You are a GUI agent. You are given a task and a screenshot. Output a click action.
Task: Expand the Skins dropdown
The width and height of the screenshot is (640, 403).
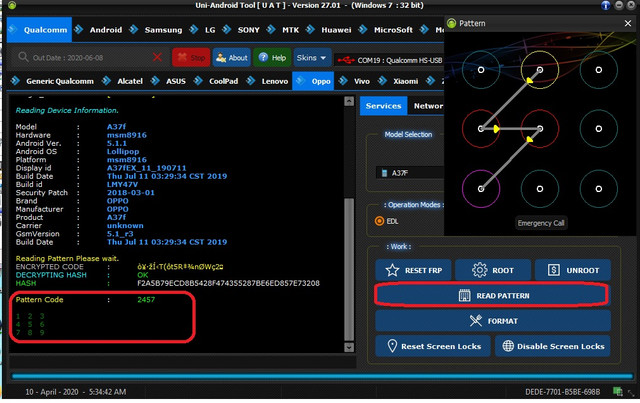[x=312, y=58]
